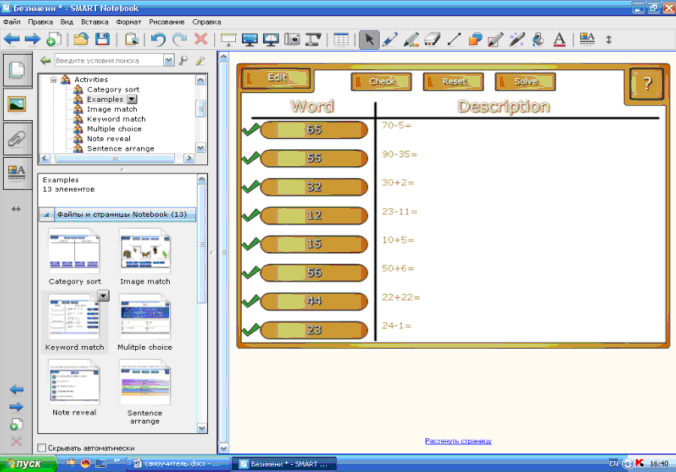The height and width of the screenshot is (472, 676).
Task: Click the gallery search magnifier icon
Action: tap(183, 61)
